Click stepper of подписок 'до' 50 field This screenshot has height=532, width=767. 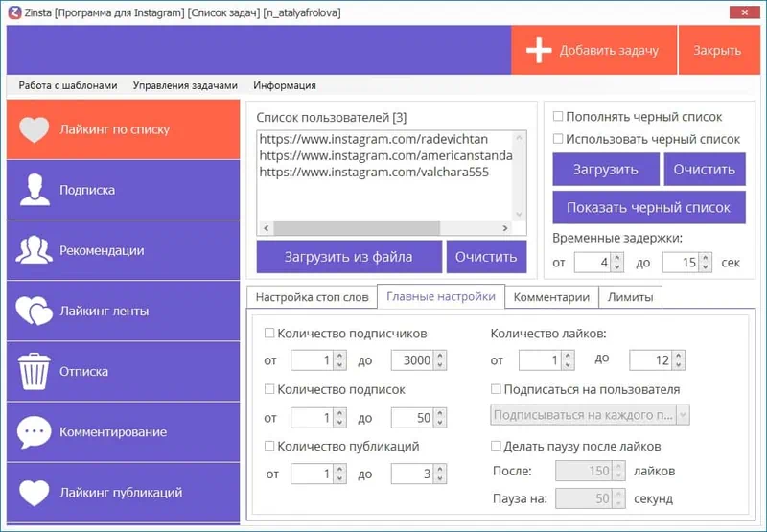coord(440,418)
